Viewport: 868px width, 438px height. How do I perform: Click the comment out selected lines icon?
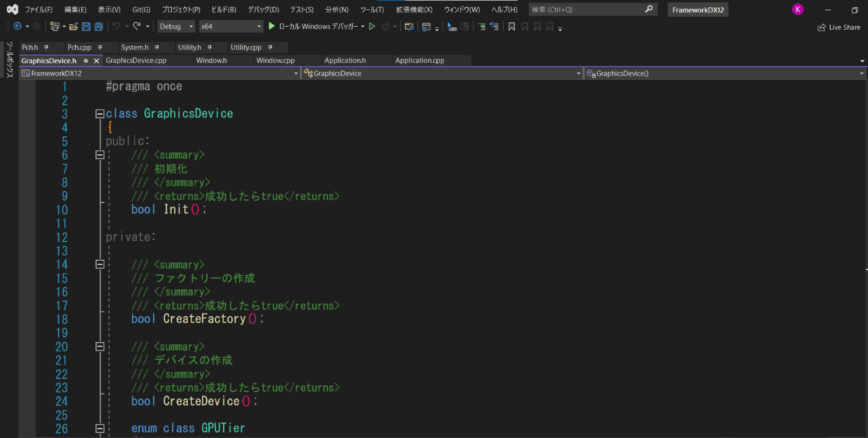[482, 26]
